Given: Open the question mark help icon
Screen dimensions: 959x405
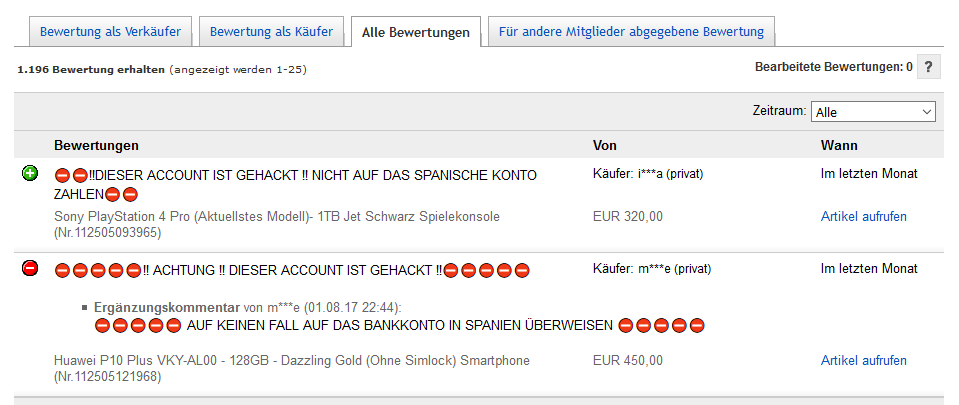Looking at the screenshot, I should [928, 67].
